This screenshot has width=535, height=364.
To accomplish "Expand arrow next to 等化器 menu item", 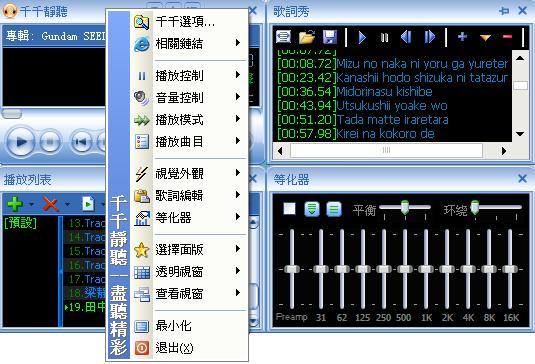I will coord(238,217).
